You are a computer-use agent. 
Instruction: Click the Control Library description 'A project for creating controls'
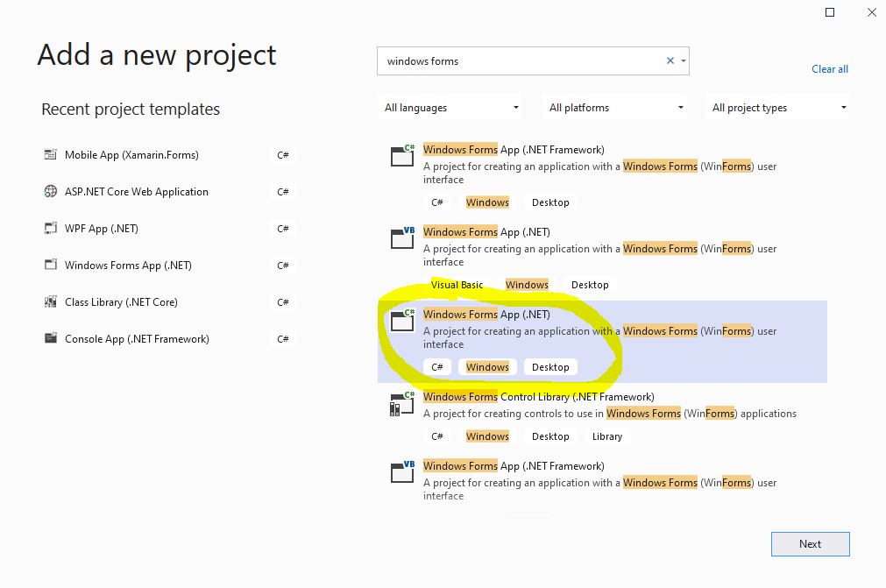(610, 414)
